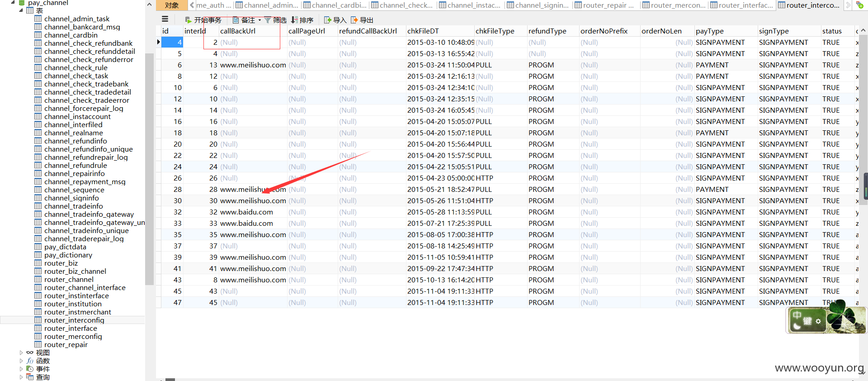Click the 导入 import button
Image resolution: width=868 pixels, height=381 pixels.
335,20
